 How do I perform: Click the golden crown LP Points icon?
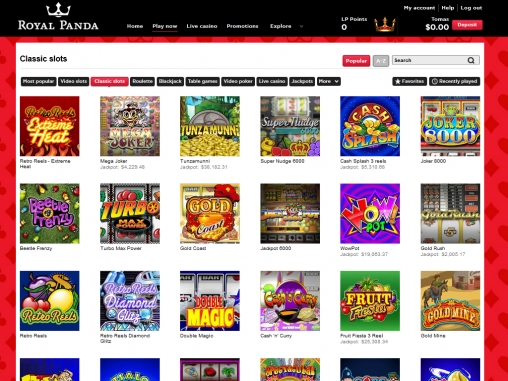coord(385,24)
